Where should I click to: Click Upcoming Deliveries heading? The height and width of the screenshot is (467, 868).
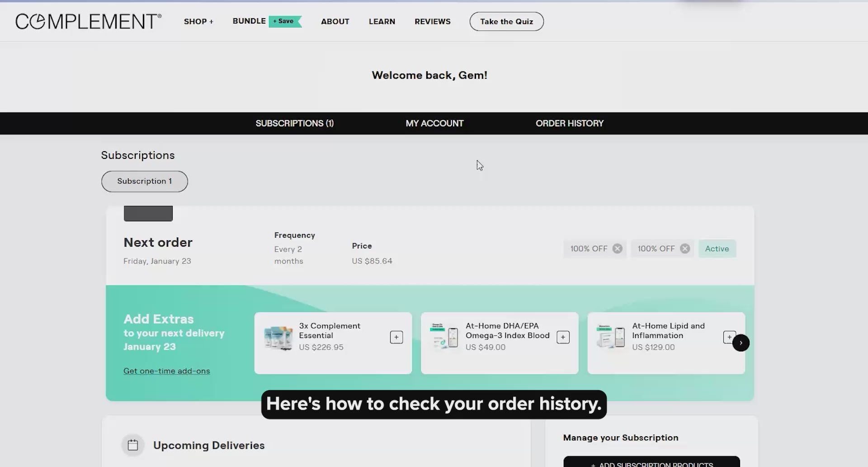click(x=209, y=445)
